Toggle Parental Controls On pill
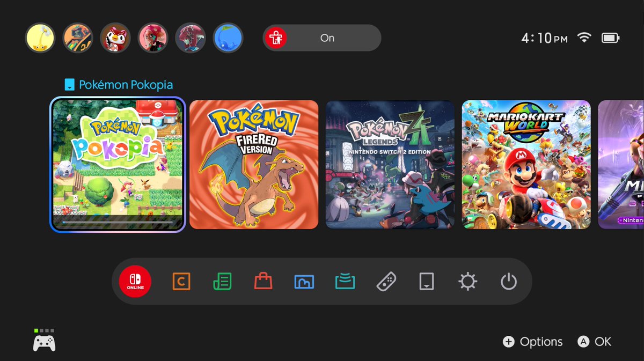 click(x=322, y=38)
